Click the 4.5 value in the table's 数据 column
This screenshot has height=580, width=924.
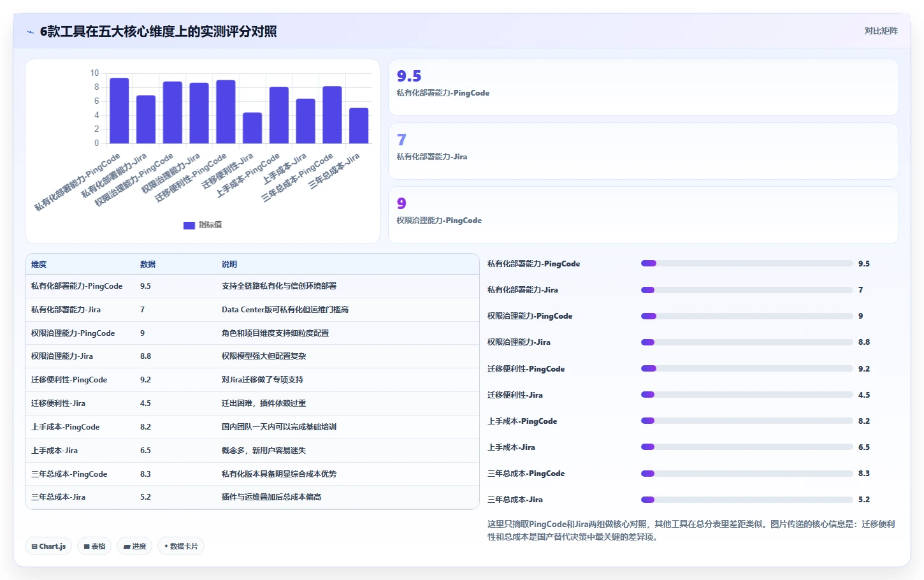pos(145,403)
